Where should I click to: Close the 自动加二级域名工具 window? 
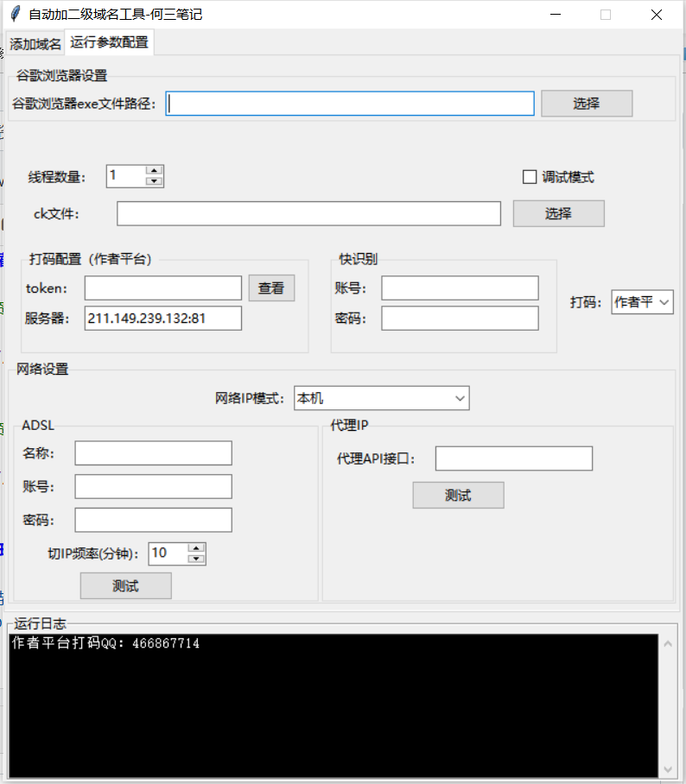pyautogui.click(x=657, y=15)
